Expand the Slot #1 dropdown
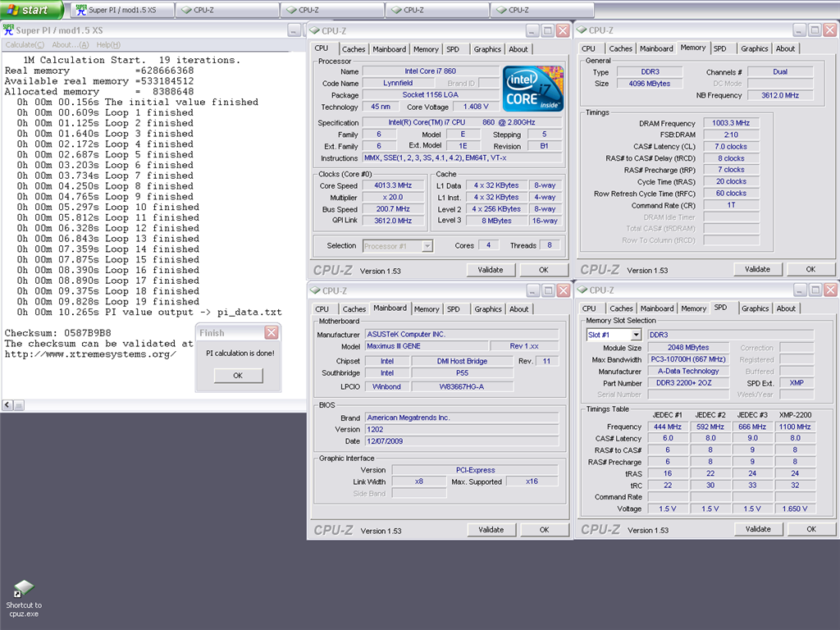This screenshot has height=630, width=840. pyautogui.click(x=636, y=335)
